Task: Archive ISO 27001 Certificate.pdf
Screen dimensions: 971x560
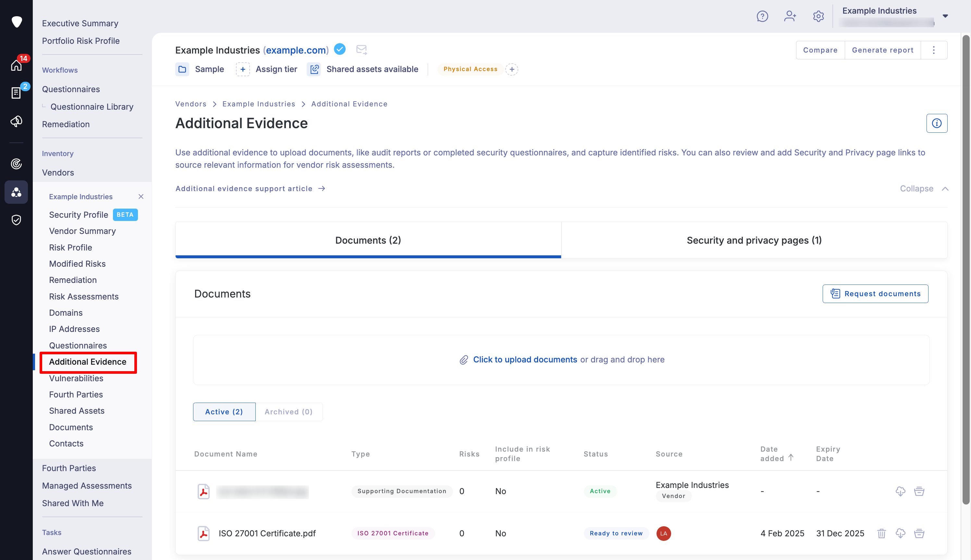Action: 919,533
